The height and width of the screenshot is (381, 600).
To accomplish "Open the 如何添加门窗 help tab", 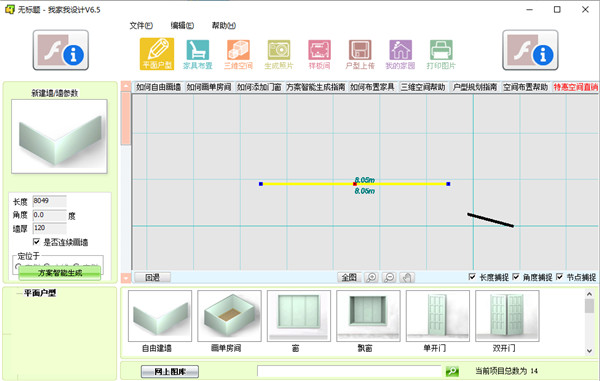I will coord(259,87).
